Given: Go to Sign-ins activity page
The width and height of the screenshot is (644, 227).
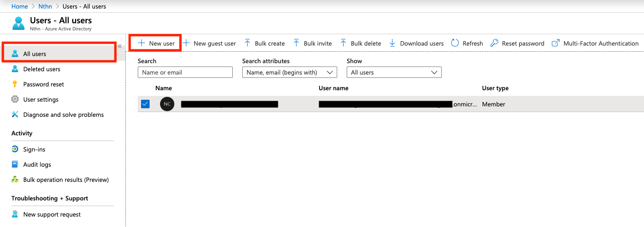Looking at the screenshot, I should pyautogui.click(x=34, y=149).
